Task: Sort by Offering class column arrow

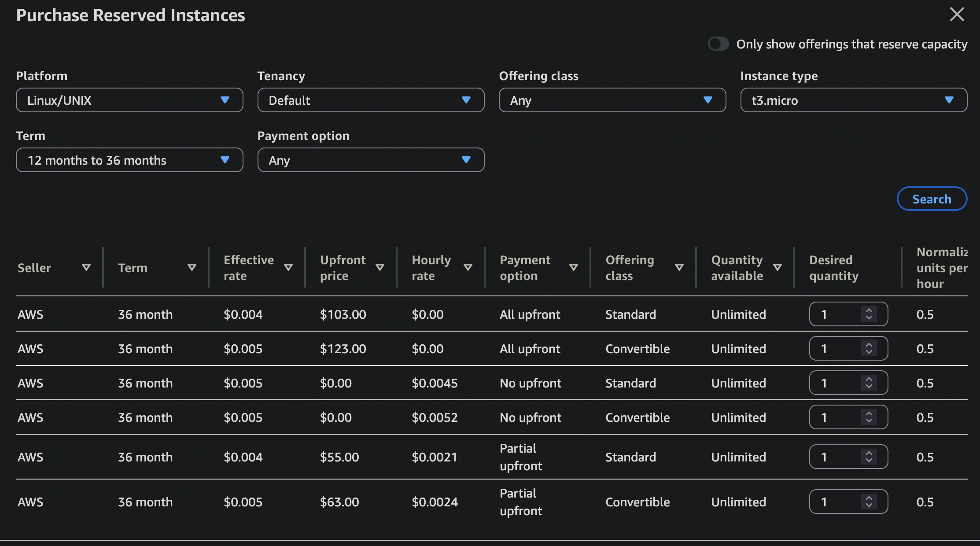Action: click(x=679, y=267)
